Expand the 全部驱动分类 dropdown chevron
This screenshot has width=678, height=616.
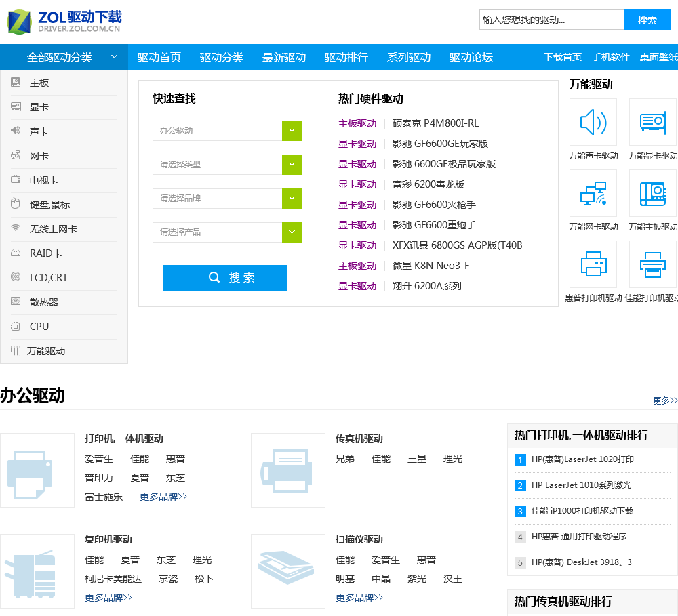tap(114, 57)
